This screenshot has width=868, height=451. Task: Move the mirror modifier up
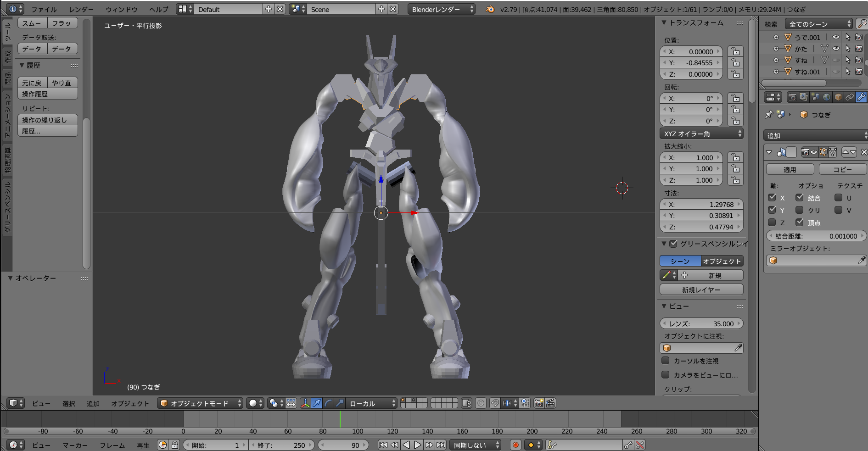tap(846, 152)
